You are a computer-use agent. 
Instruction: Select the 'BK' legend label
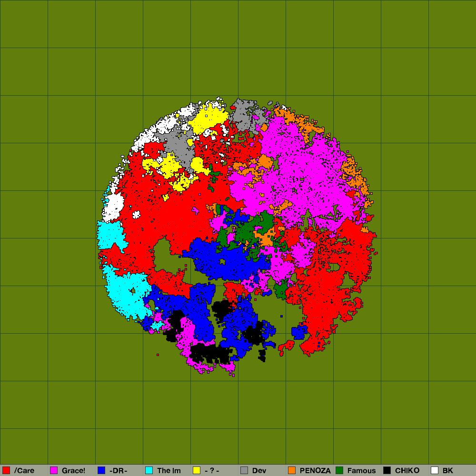click(448, 471)
